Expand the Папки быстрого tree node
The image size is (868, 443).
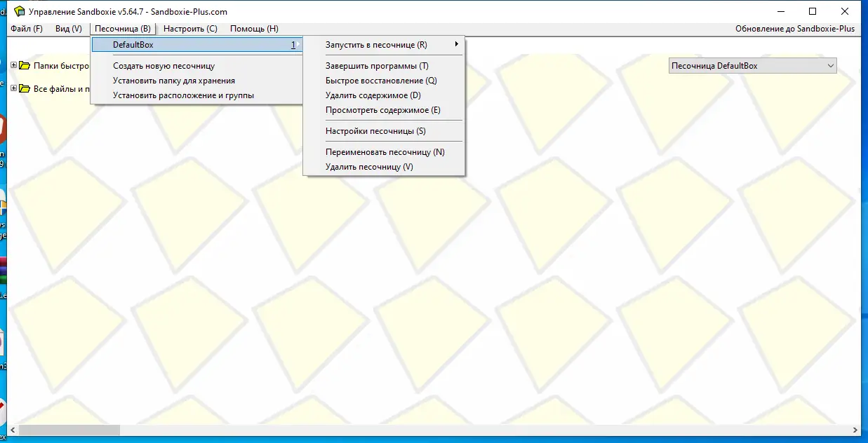click(14, 66)
